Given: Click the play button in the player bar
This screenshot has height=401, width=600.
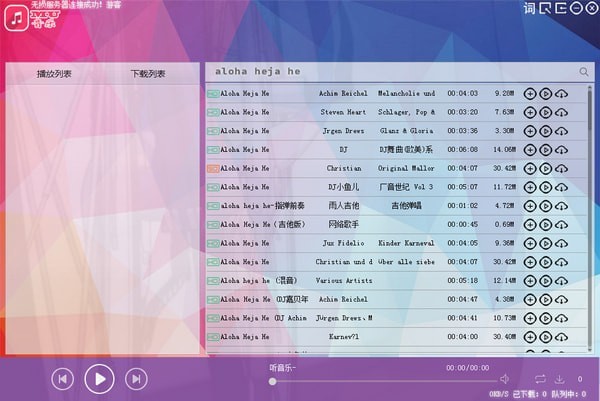Looking at the screenshot, I should point(98,378).
